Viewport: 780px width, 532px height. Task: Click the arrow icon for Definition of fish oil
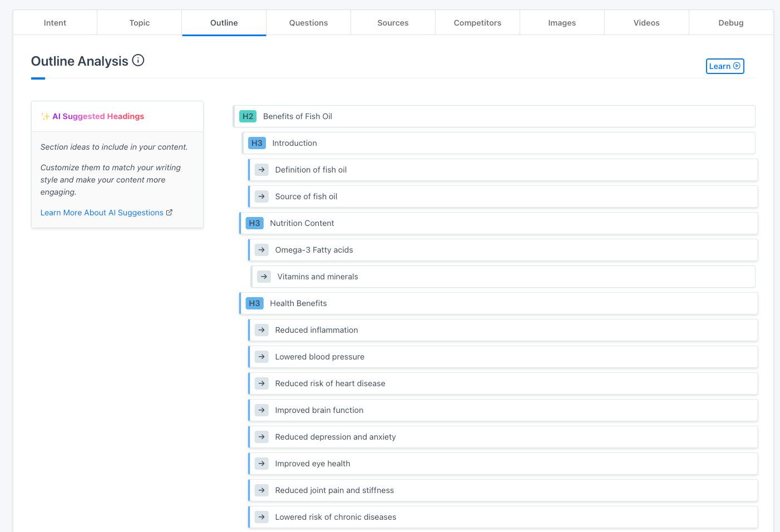coord(261,170)
